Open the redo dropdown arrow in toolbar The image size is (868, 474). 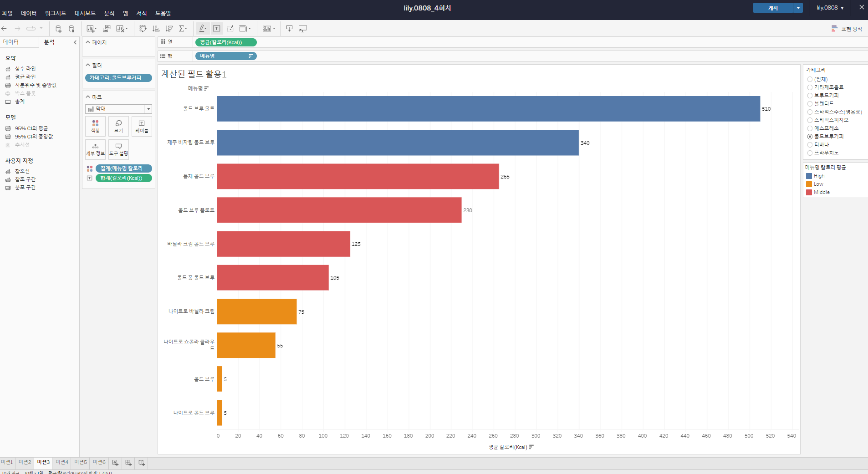[41, 28]
